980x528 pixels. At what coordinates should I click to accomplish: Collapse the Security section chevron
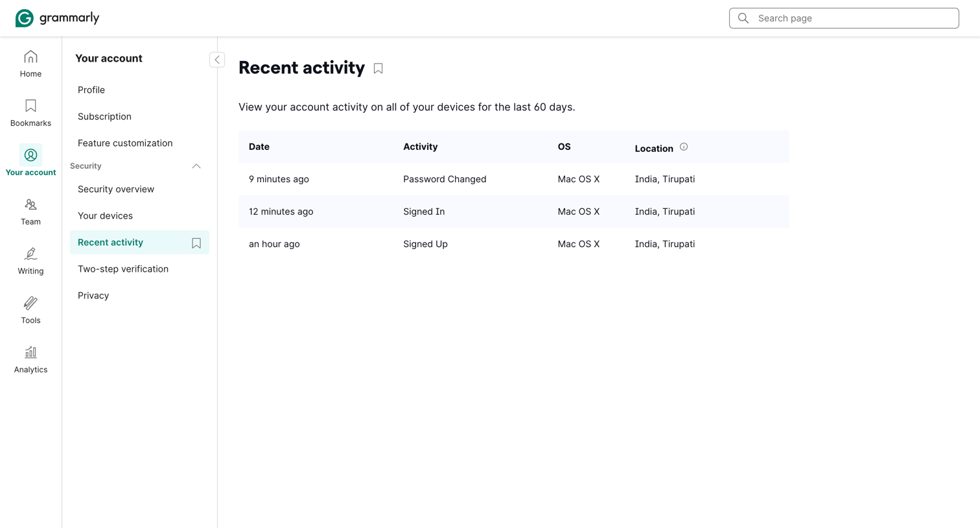coord(196,167)
